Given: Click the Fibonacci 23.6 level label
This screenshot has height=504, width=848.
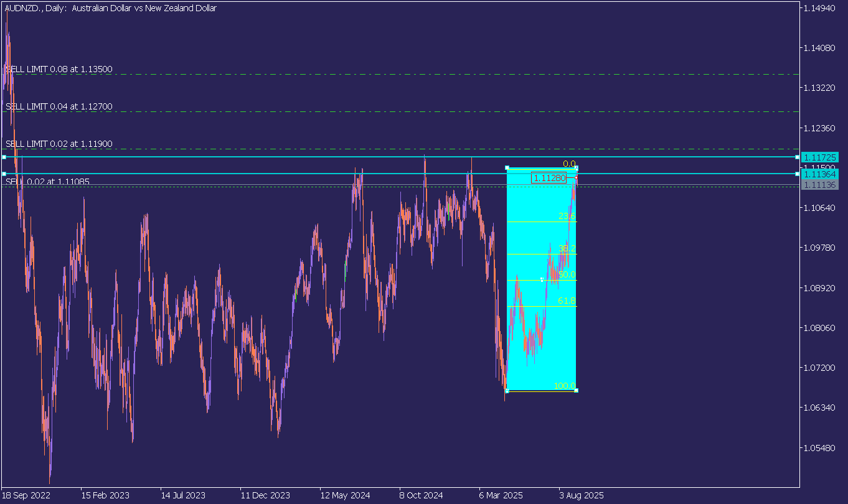Looking at the screenshot, I should pyautogui.click(x=567, y=216).
